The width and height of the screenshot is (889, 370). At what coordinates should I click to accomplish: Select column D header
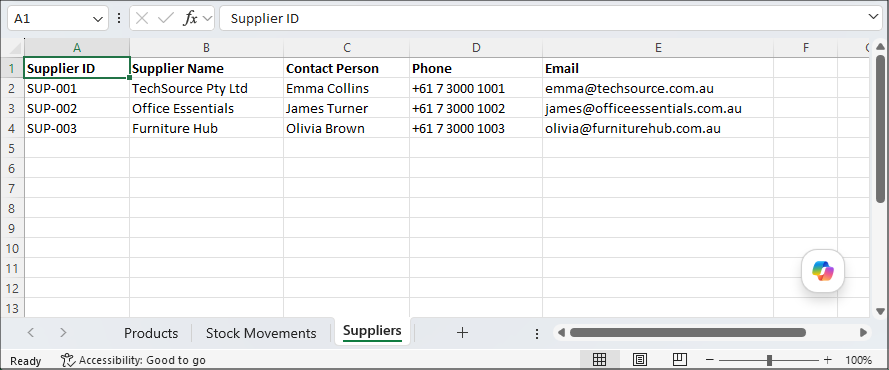pyautogui.click(x=476, y=48)
